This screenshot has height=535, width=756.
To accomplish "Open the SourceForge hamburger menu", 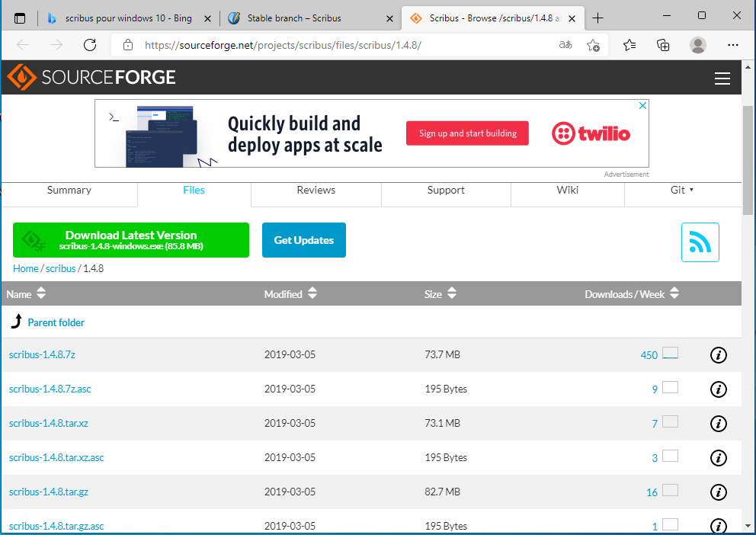I will tap(722, 78).
